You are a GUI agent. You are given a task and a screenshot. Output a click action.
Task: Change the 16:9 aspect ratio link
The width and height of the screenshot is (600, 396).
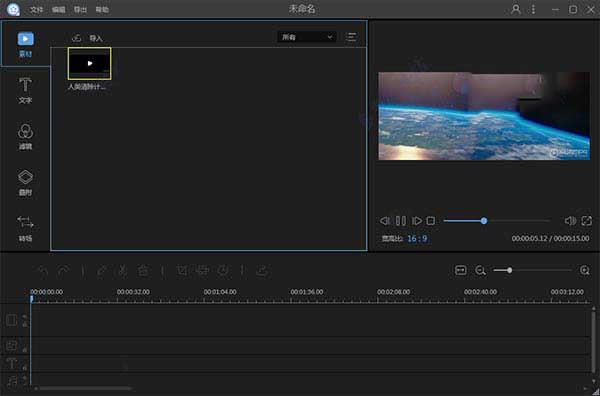click(x=417, y=239)
